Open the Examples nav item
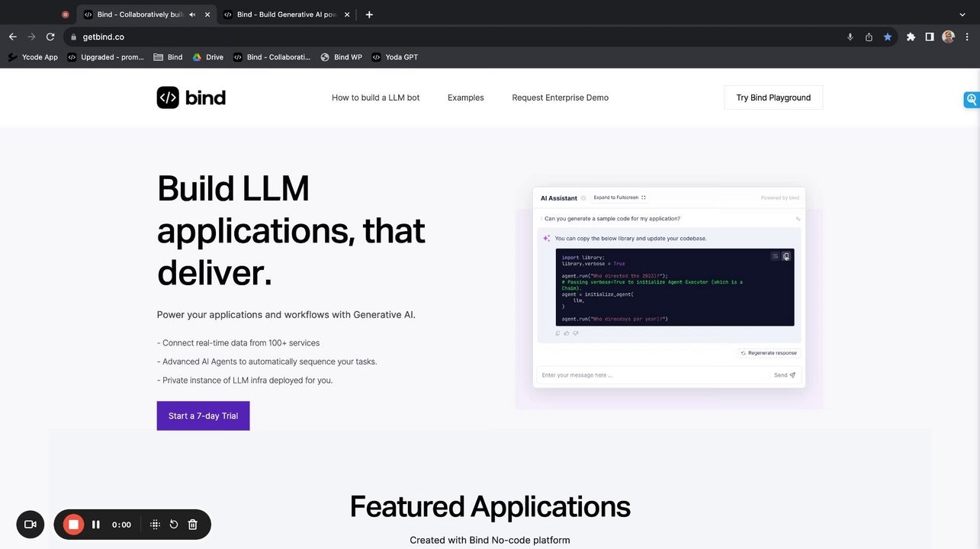980x549 pixels. coord(465,98)
